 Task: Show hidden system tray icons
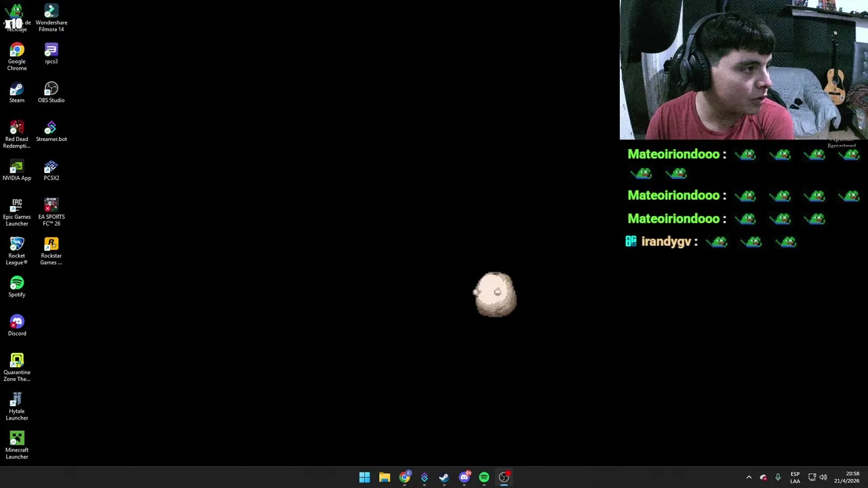749,477
